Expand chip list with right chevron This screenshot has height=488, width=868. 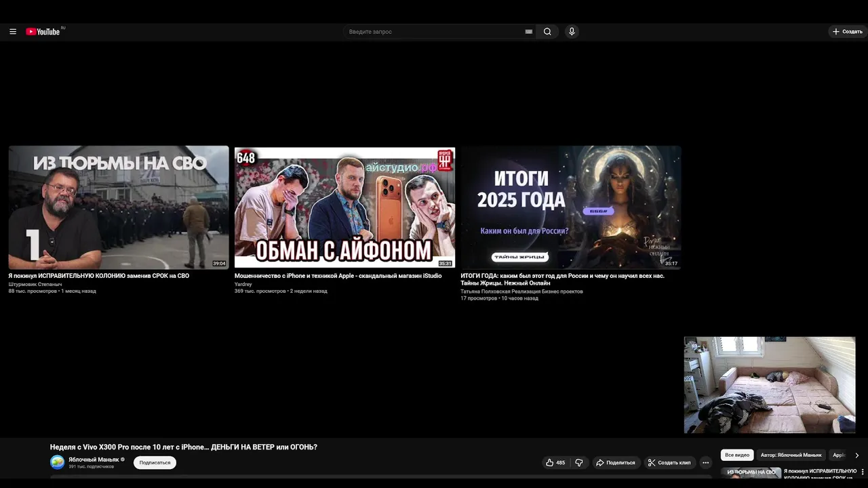point(856,455)
